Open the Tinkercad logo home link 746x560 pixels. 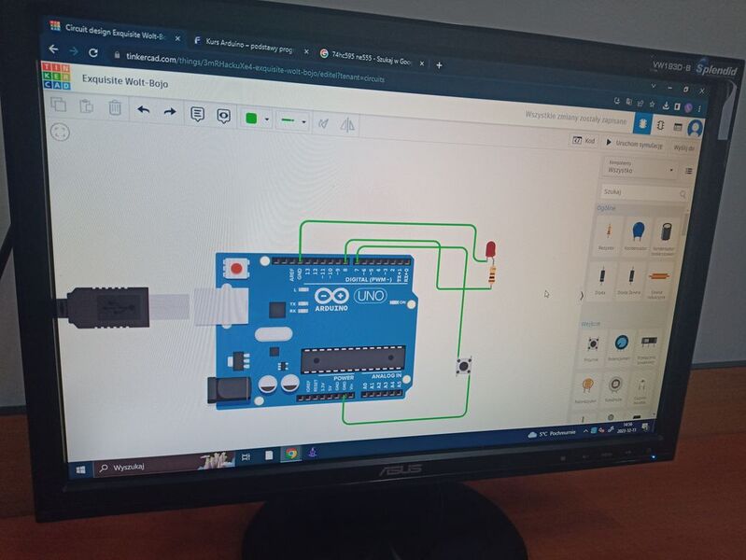pos(56,76)
